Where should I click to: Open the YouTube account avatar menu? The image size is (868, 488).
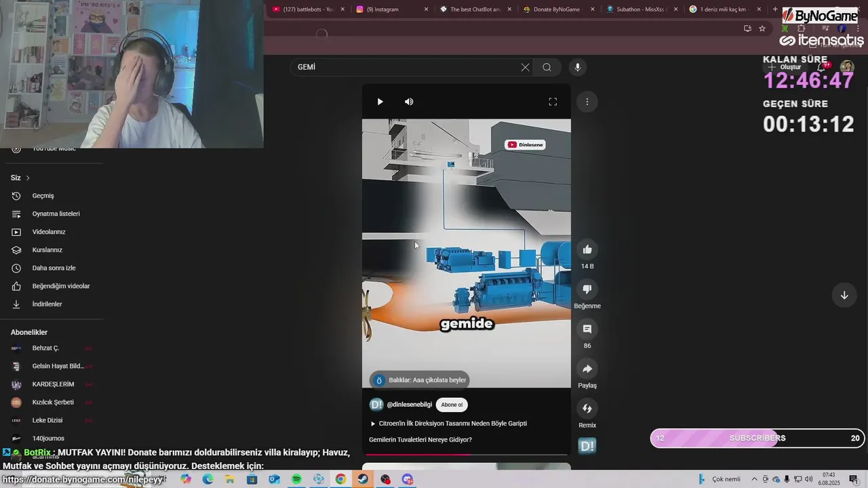point(847,67)
